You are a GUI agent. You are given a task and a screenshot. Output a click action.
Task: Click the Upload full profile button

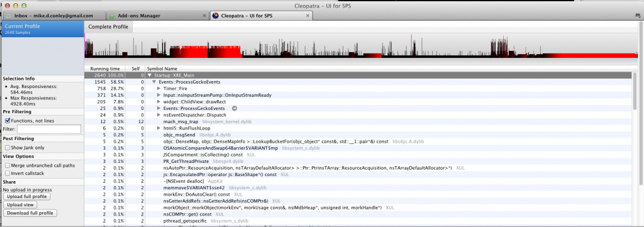(x=27, y=197)
